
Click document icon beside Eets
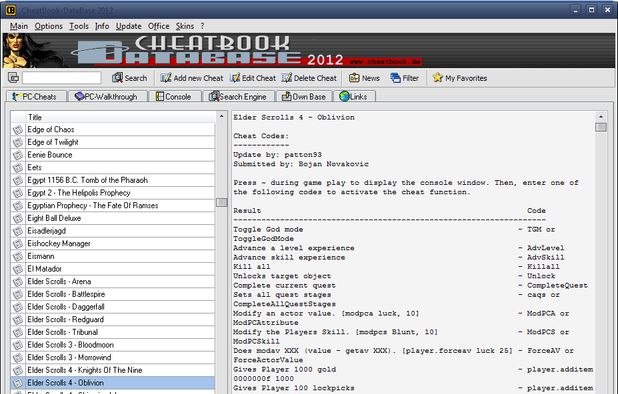(18, 167)
